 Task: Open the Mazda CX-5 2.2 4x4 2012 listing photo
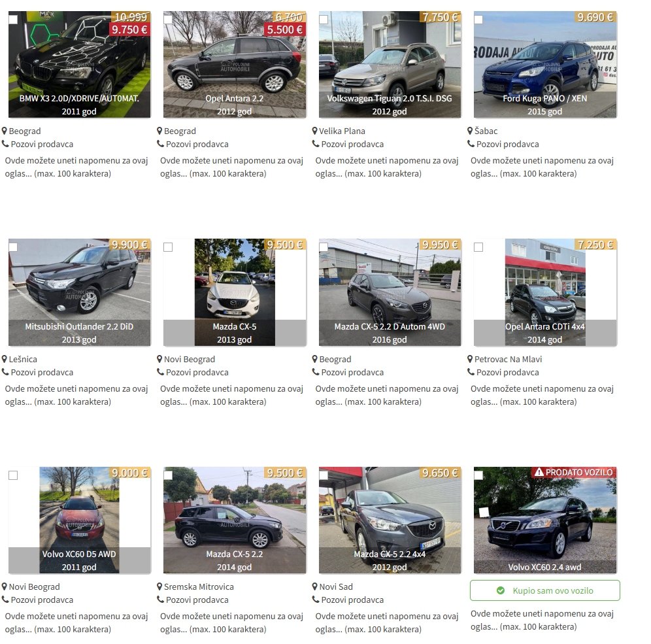390,520
